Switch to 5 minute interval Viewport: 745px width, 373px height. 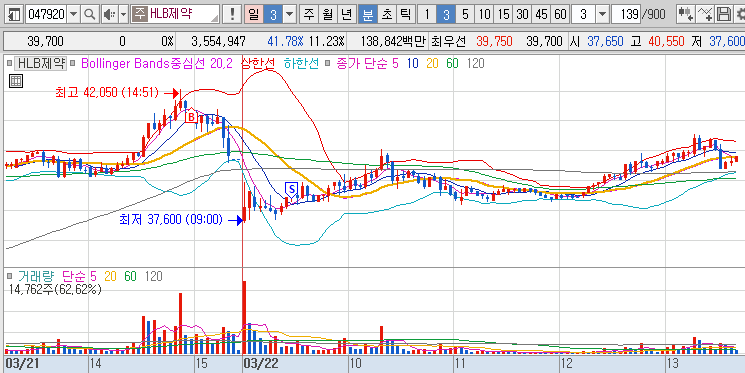tap(465, 14)
